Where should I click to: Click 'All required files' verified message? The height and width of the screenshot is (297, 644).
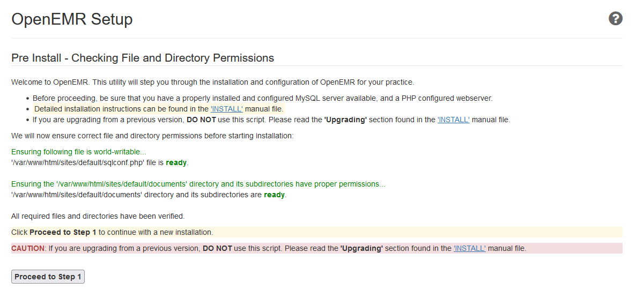[98, 216]
